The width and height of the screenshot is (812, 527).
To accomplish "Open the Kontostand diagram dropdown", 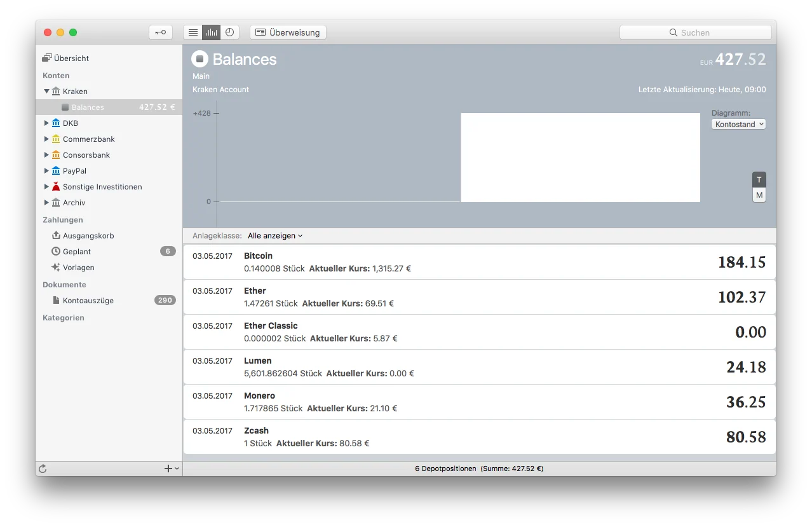I will pyautogui.click(x=738, y=125).
